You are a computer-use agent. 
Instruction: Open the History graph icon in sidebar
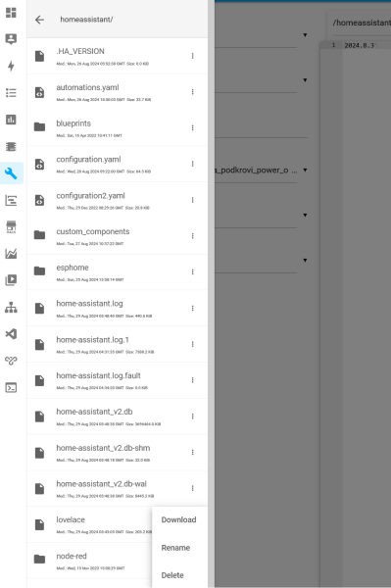click(11, 254)
